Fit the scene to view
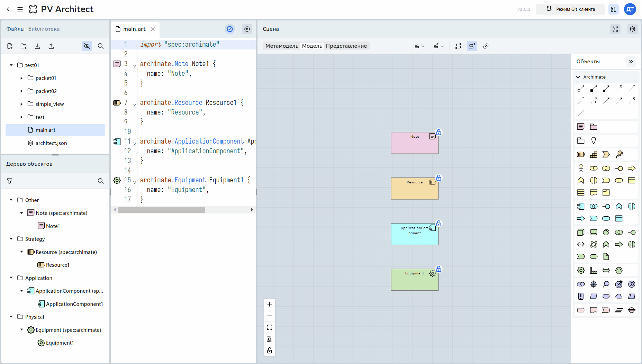642x364 pixels. pos(270,327)
